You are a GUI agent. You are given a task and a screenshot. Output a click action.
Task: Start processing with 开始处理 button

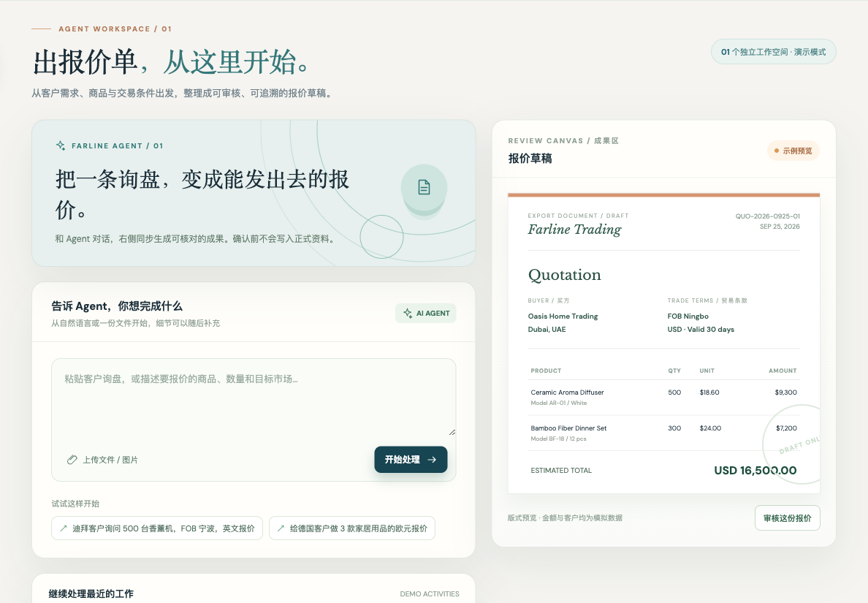coord(411,460)
